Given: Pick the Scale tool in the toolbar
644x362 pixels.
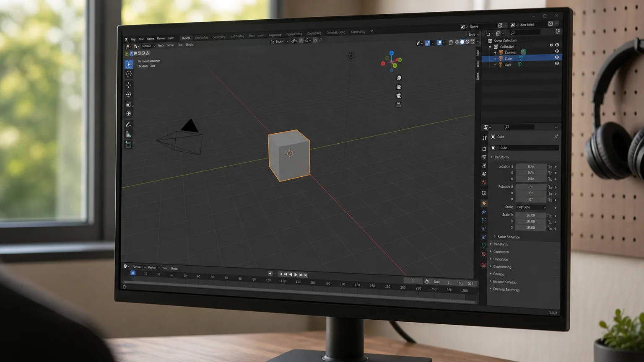Looking at the screenshot, I should [129, 104].
